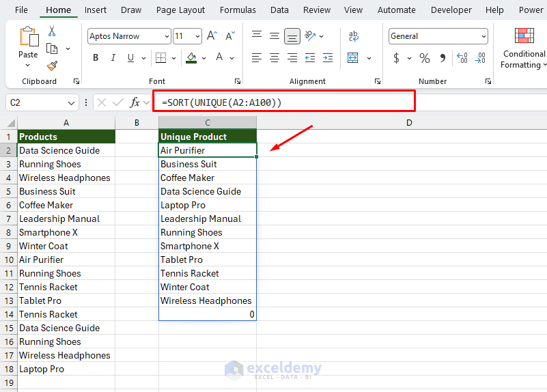
Task: Expand Merge & Center options arrow
Action: coord(369,58)
